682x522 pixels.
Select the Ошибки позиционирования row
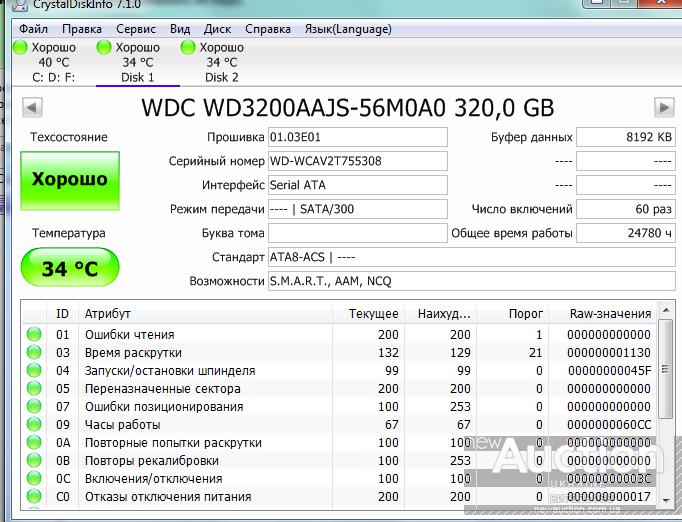click(x=339, y=406)
